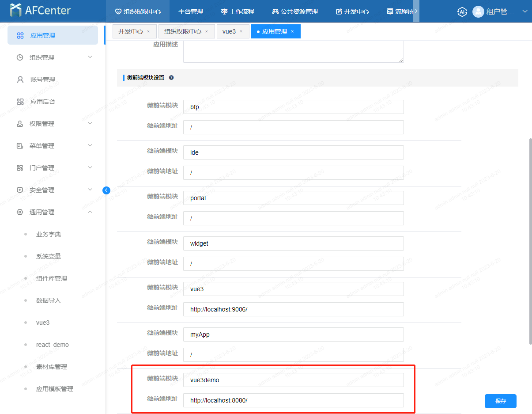
Task: Close the 开发中心 tab
Action: coord(148,32)
